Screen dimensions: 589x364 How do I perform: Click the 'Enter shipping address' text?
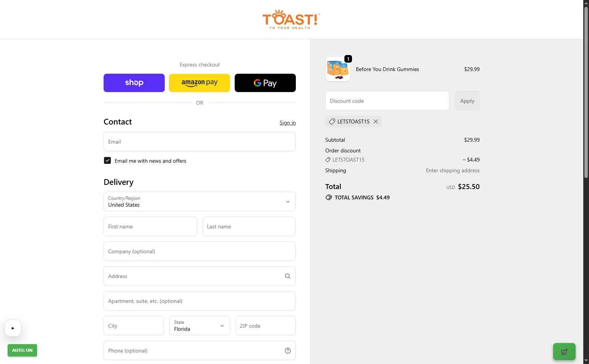pyautogui.click(x=453, y=170)
